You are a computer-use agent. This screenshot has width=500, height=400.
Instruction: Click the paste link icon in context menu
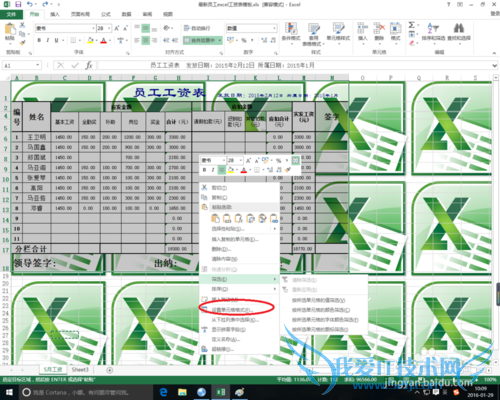click(274, 219)
